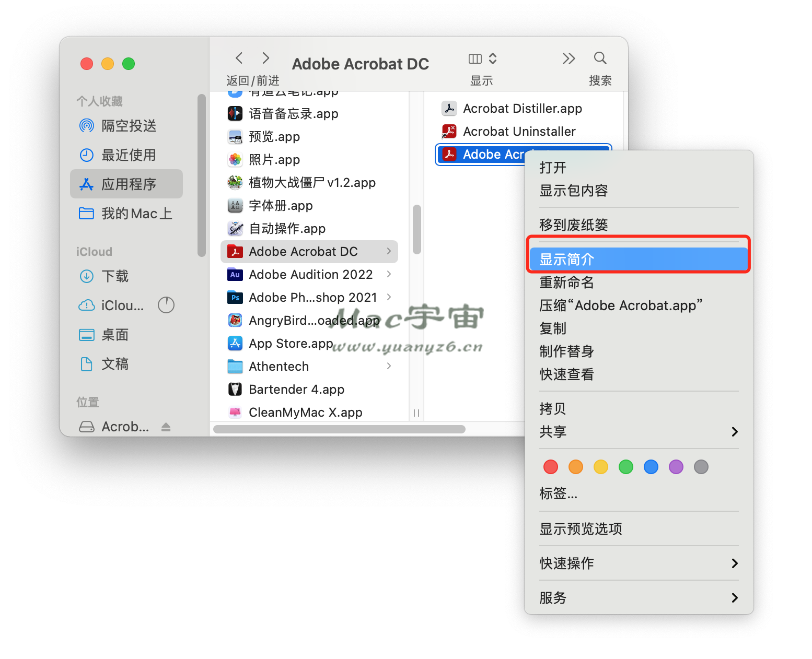Choose 移到废纸篓 from the context menu
812x659 pixels.
point(639,225)
